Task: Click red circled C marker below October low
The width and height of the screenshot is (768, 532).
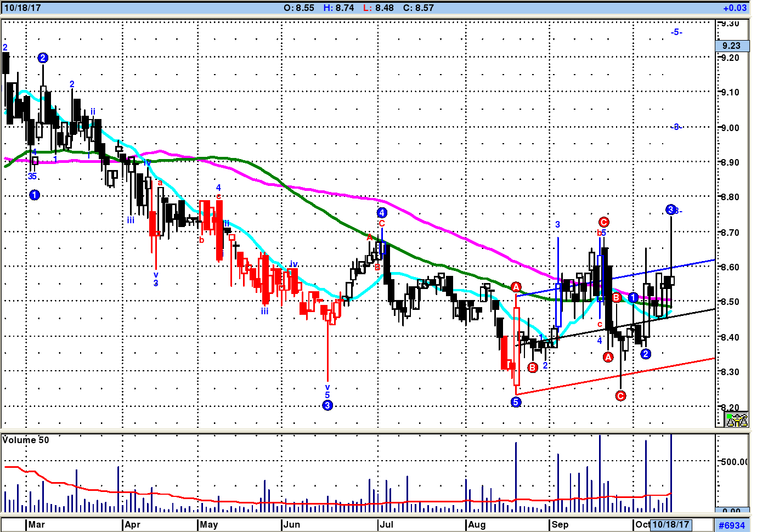Action: point(620,396)
